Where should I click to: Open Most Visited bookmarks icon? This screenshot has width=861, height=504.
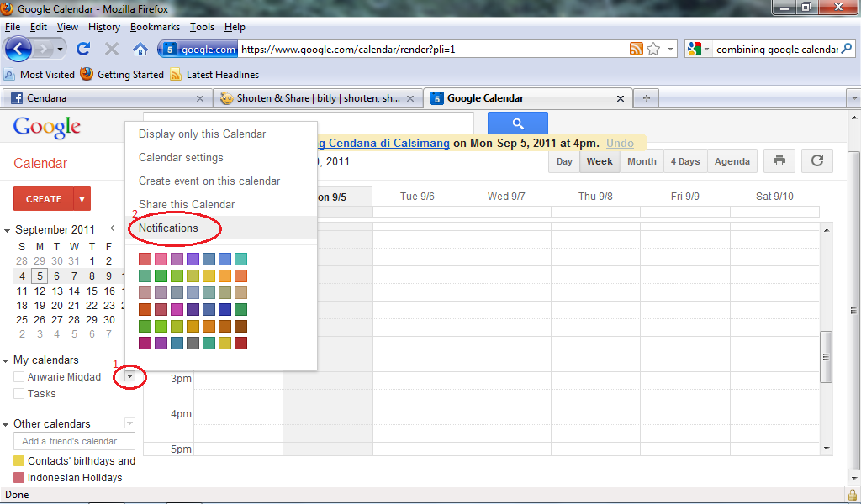(9, 75)
